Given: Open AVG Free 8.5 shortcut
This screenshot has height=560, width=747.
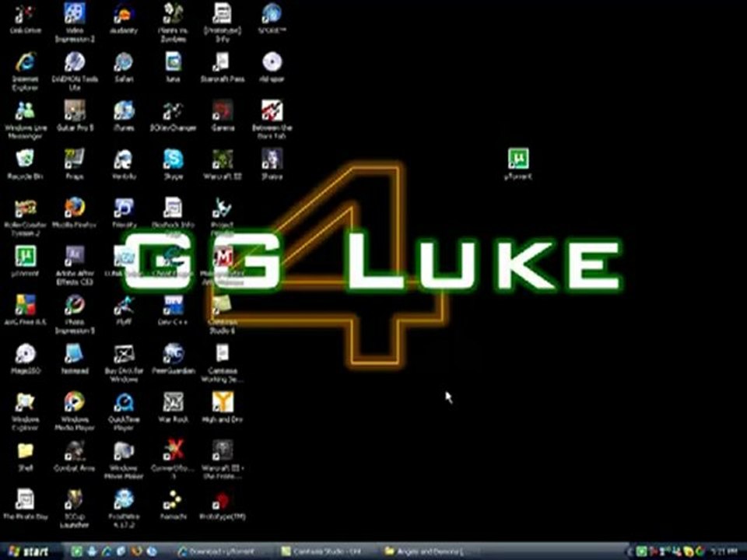Looking at the screenshot, I should (25, 310).
